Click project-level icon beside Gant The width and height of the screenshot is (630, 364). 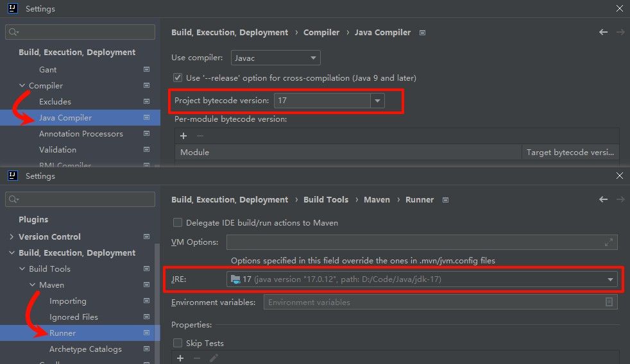point(147,69)
